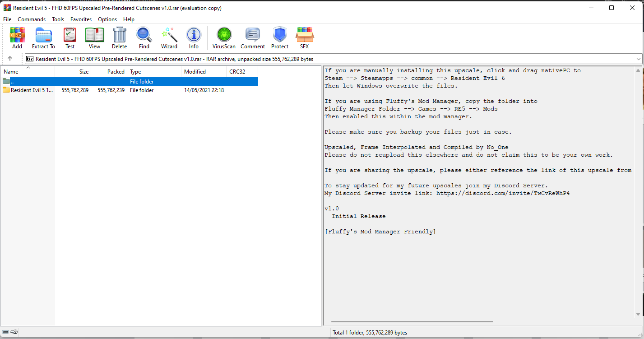
Task: Select the parent folder ".." row
Action: click(x=130, y=82)
